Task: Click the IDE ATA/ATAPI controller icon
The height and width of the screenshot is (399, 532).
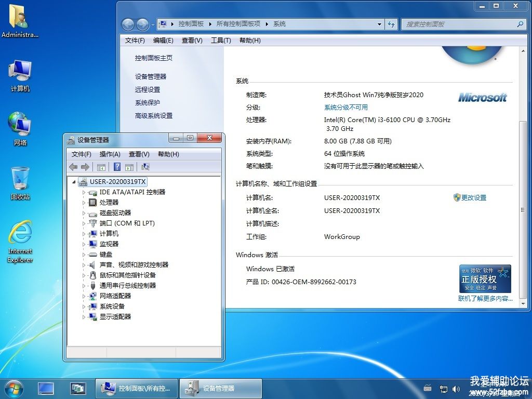Action: pos(92,192)
